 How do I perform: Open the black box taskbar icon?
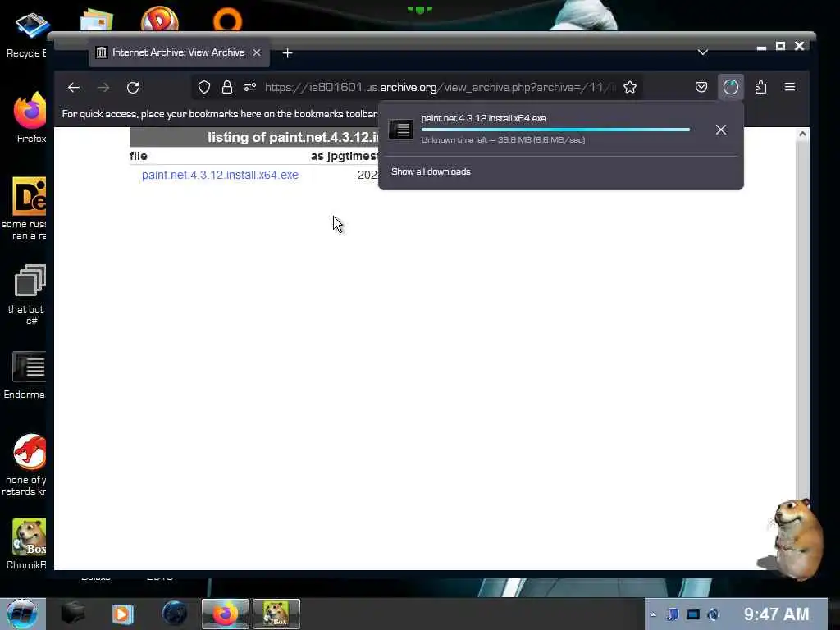click(x=73, y=614)
